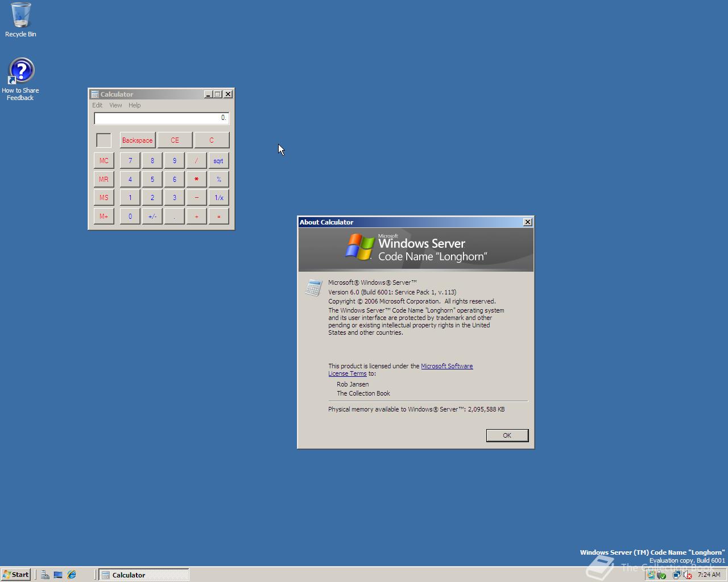Open the Recycle Bin desktop icon
728x582 pixels.
click(20, 20)
